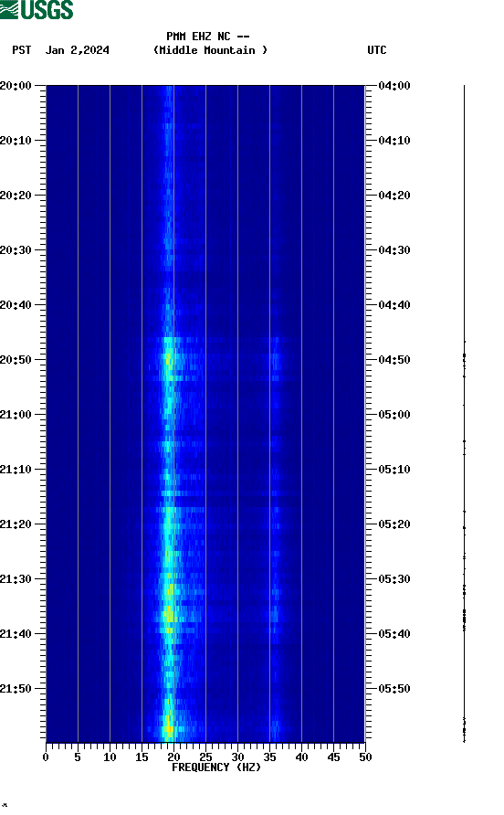Click the 05:10 UTC time label
Image resolution: width=504 pixels, height=815 pixels.
[x=394, y=470]
